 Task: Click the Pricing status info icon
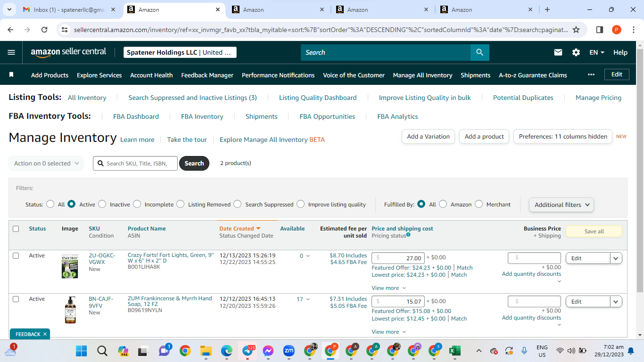click(x=408, y=235)
